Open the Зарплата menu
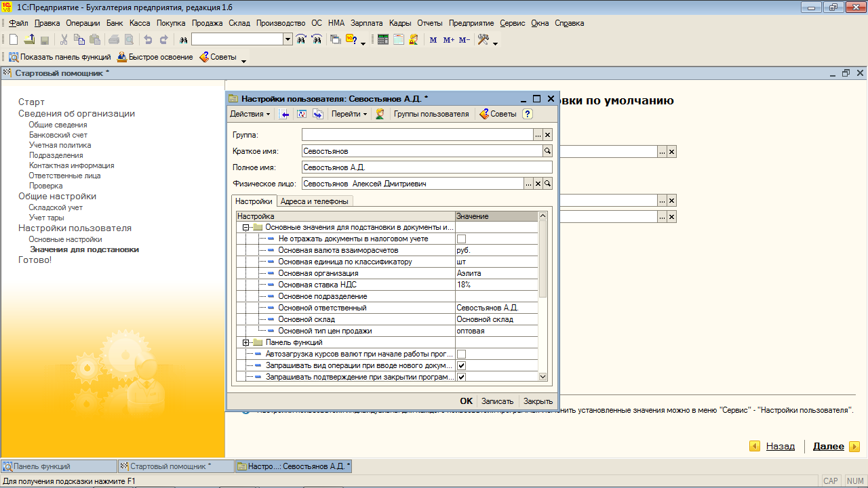The width and height of the screenshot is (868, 488). click(x=366, y=23)
